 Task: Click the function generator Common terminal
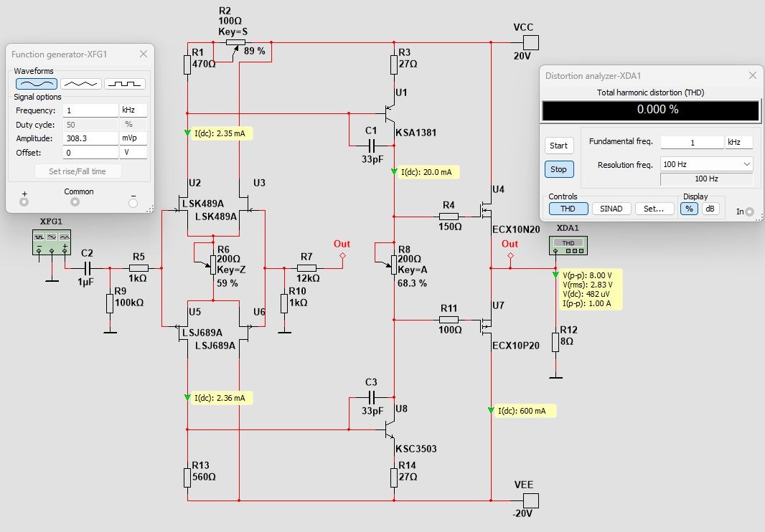click(75, 202)
